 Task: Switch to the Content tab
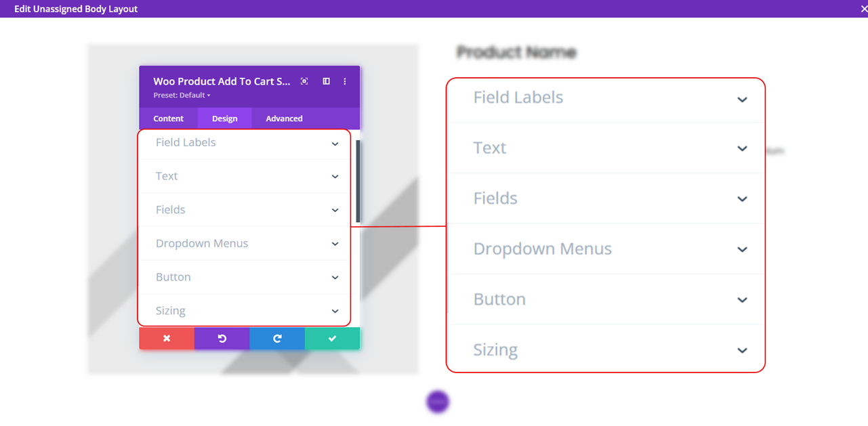[168, 119]
